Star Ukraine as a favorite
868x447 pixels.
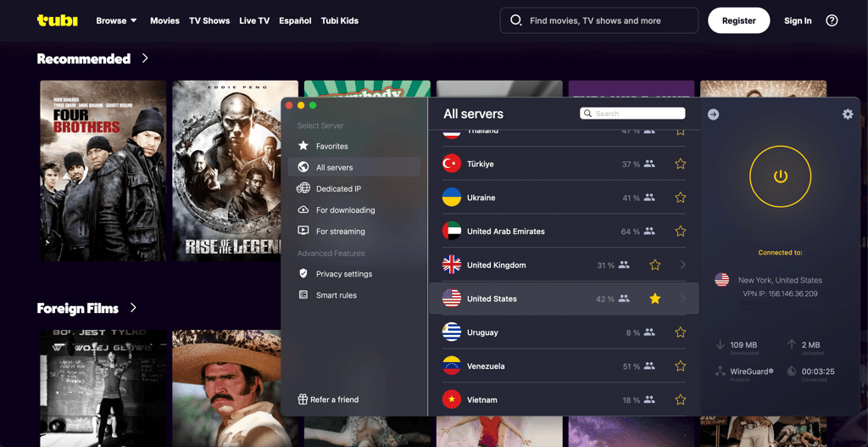681,198
